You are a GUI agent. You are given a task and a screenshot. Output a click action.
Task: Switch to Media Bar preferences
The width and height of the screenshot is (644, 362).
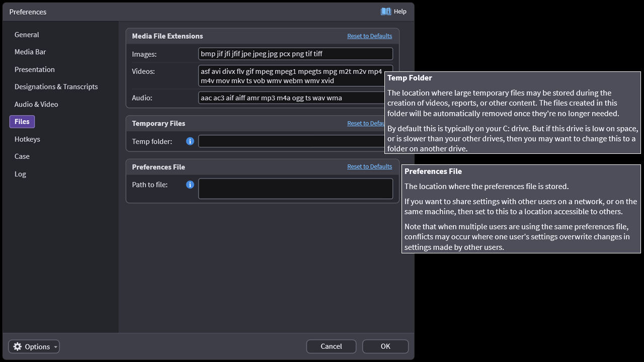pos(30,52)
